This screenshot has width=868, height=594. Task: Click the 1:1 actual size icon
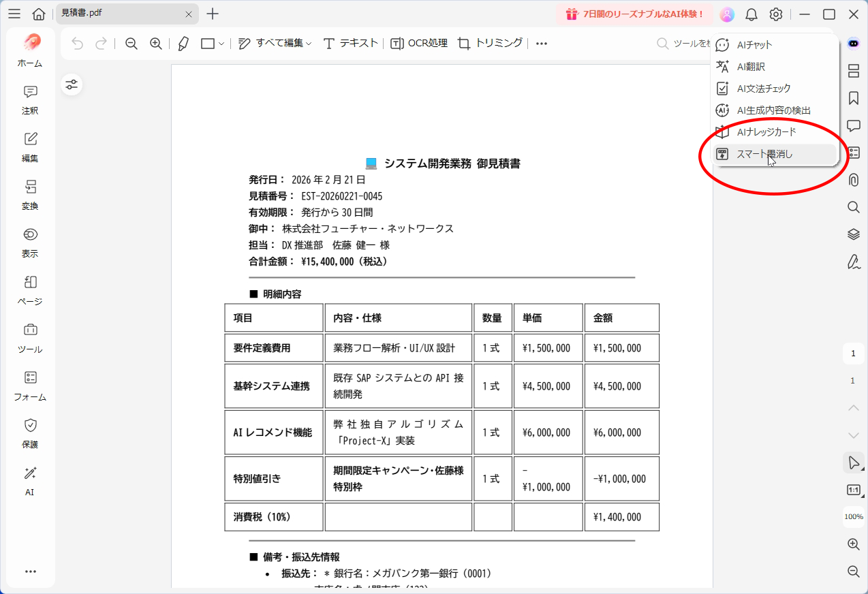click(854, 489)
